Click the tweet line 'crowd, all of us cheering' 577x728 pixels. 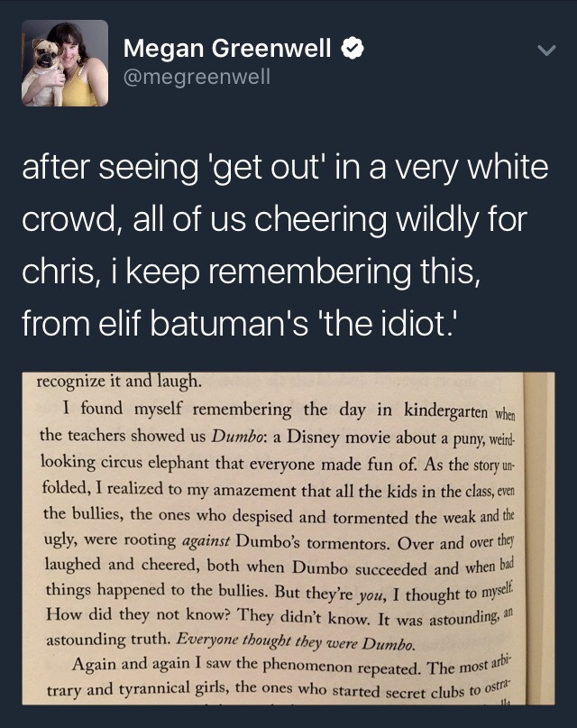pyautogui.click(x=275, y=220)
